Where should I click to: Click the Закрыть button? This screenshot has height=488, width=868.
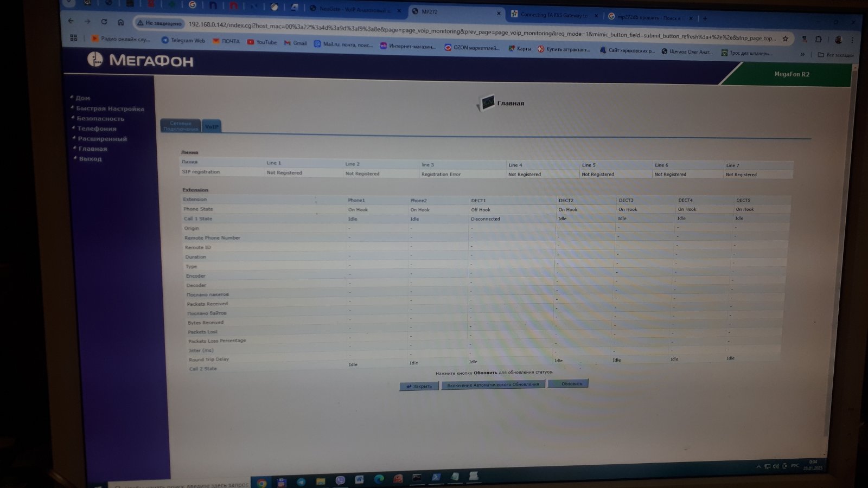(419, 386)
